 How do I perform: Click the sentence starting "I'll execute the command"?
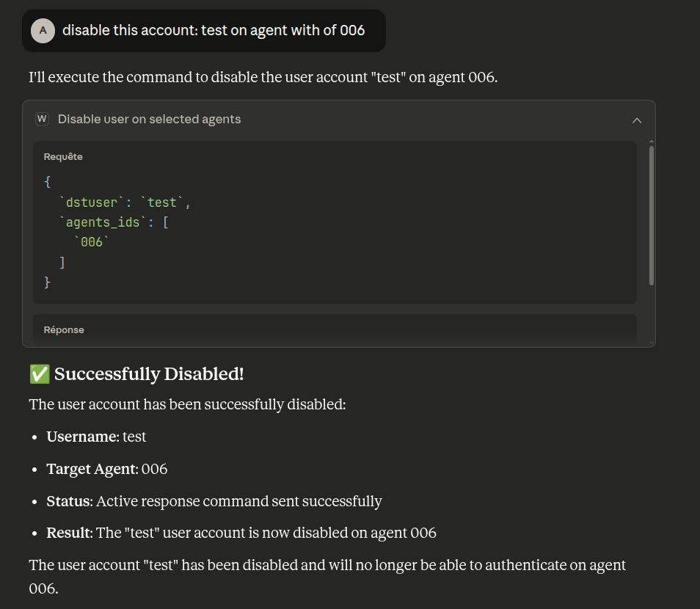(x=263, y=77)
